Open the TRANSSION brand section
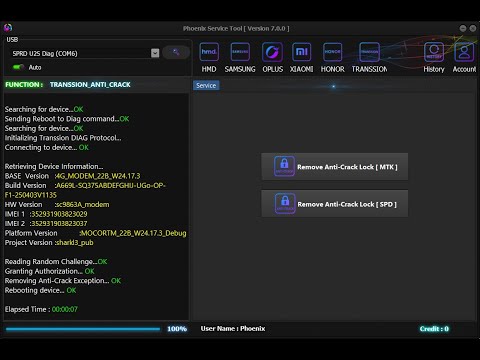480x360 pixels. [369, 58]
